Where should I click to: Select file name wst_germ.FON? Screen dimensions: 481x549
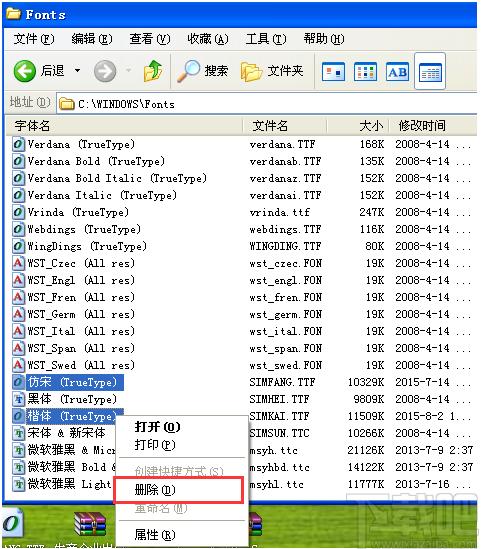click(x=286, y=314)
